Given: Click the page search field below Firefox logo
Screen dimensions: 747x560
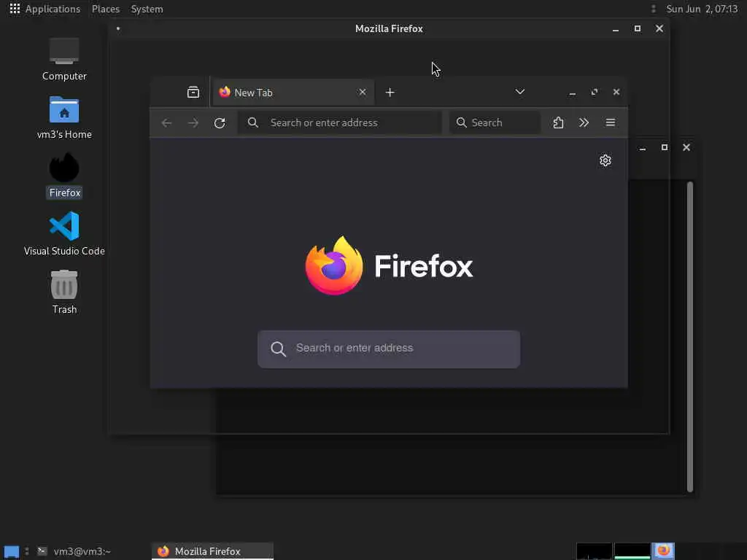Looking at the screenshot, I should 389,349.
